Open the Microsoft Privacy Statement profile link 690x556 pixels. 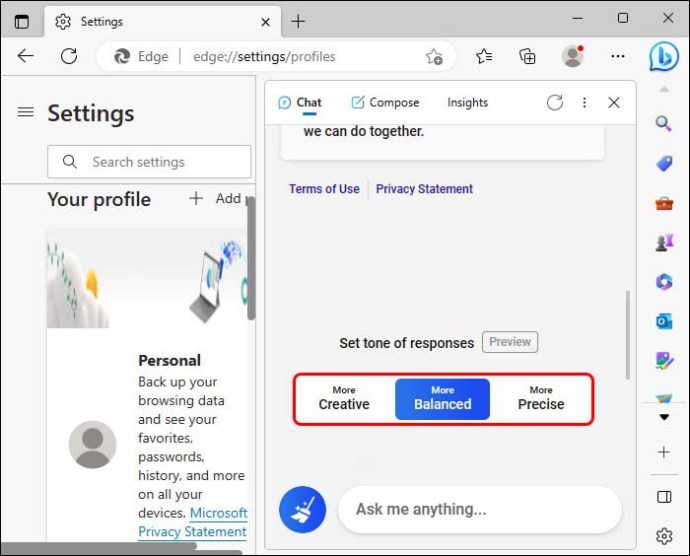(193, 522)
